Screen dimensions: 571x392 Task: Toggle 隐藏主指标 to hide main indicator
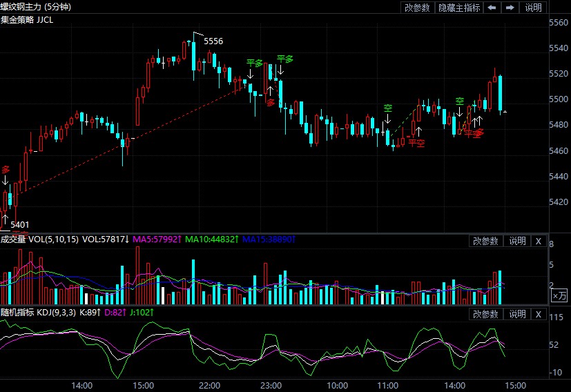459,8
